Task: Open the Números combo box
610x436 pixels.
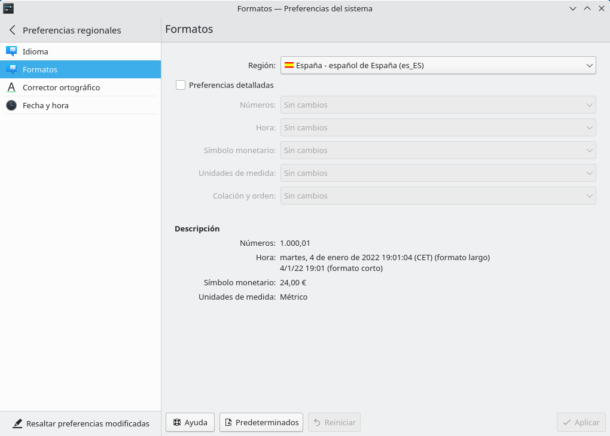Action: 438,105
